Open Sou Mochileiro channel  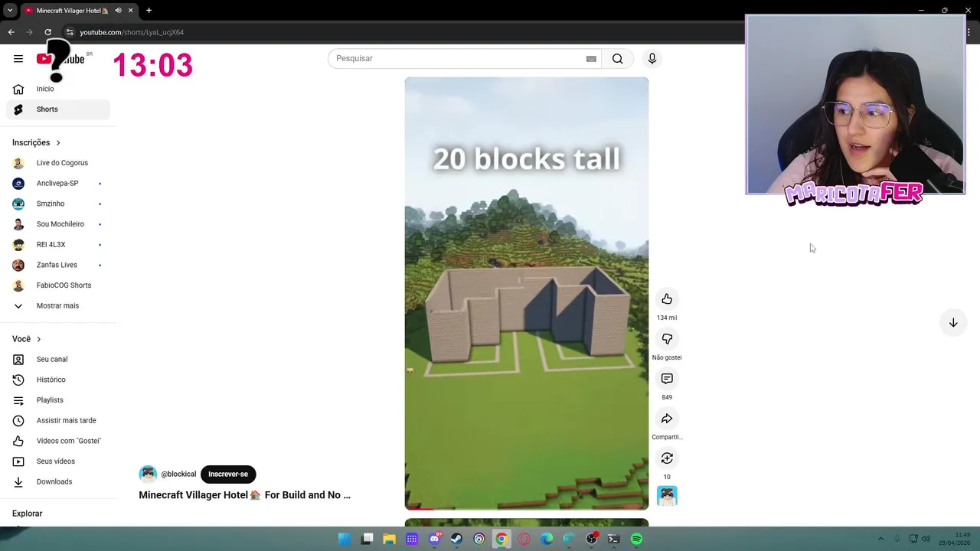58,224
